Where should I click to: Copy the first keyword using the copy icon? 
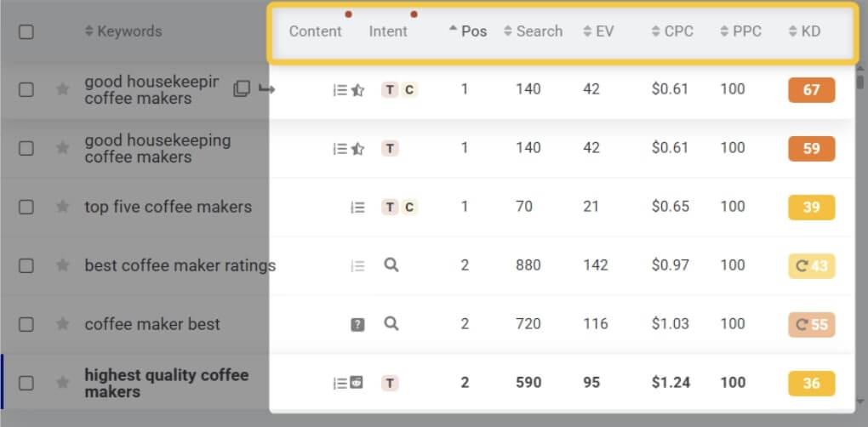(242, 88)
